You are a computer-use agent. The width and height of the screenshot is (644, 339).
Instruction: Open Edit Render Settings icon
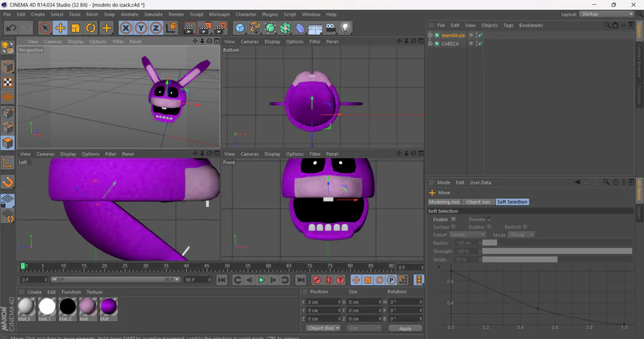pyautogui.click(x=220, y=28)
